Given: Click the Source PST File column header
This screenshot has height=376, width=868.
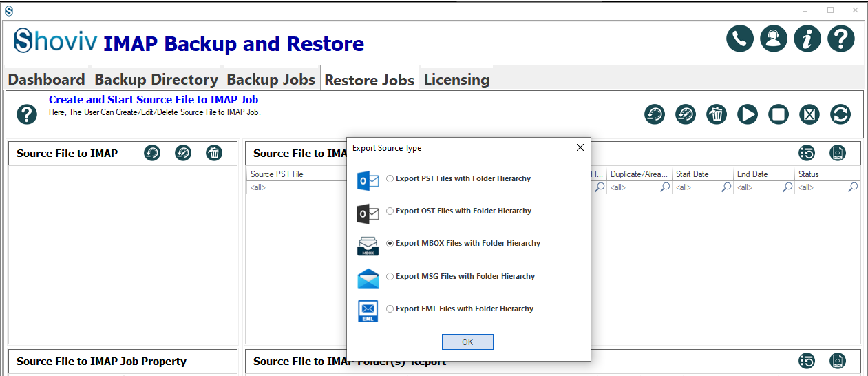Looking at the screenshot, I should pyautogui.click(x=277, y=174).
